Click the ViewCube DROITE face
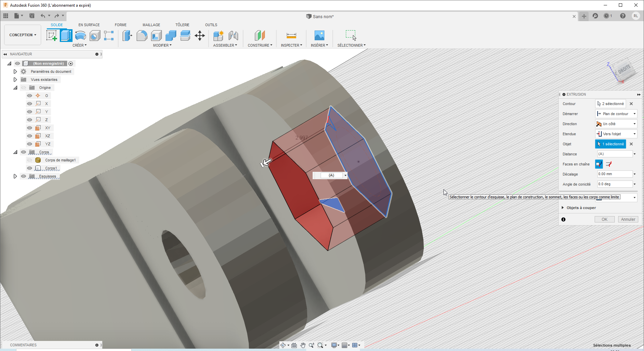This screenshot has height=351, width=644. click(624, 69)
